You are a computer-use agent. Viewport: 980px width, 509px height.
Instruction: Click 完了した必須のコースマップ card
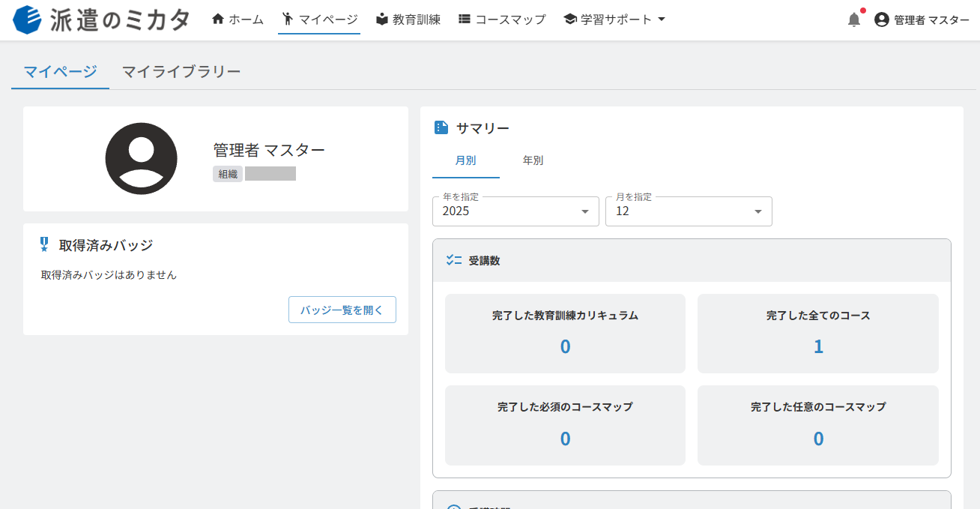565,425
